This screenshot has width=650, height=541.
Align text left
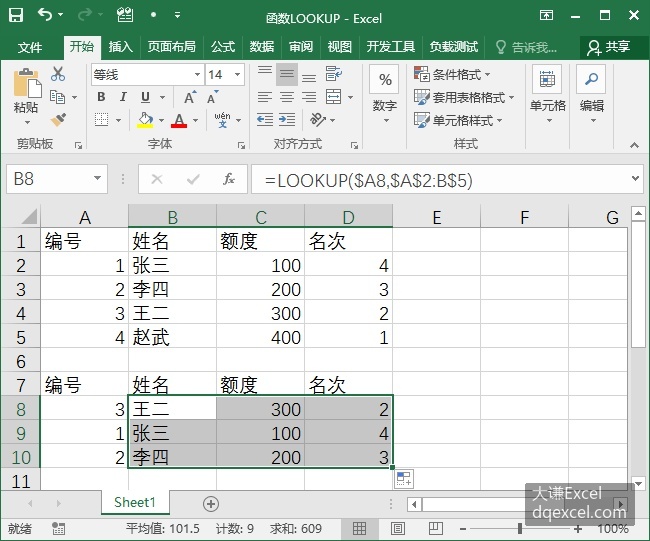pyautogui.click(x=264, y=97)
